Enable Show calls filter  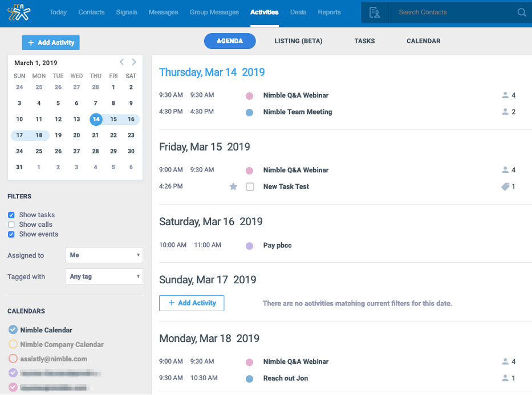tap(11, 225)
